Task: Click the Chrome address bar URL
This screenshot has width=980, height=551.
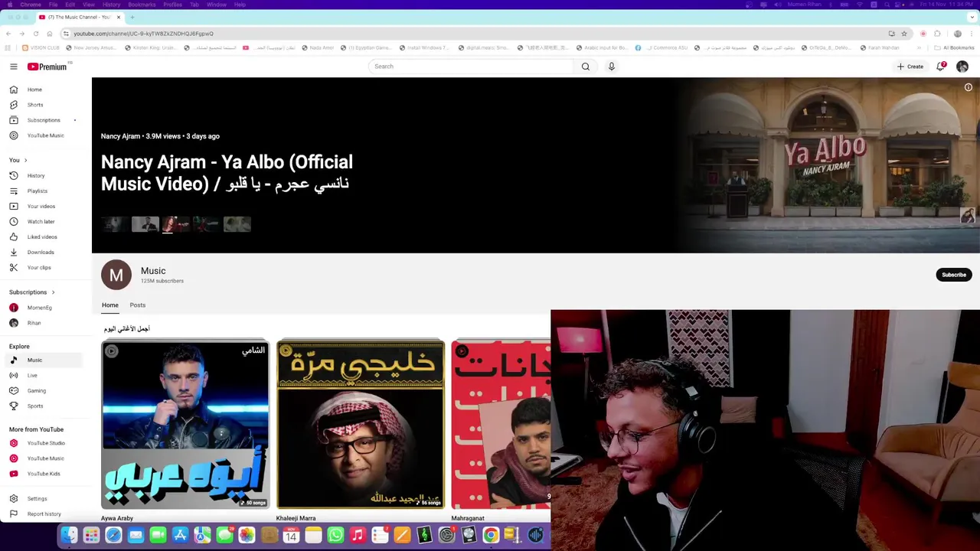Action: pyautogui.click(x=143, y=34)
